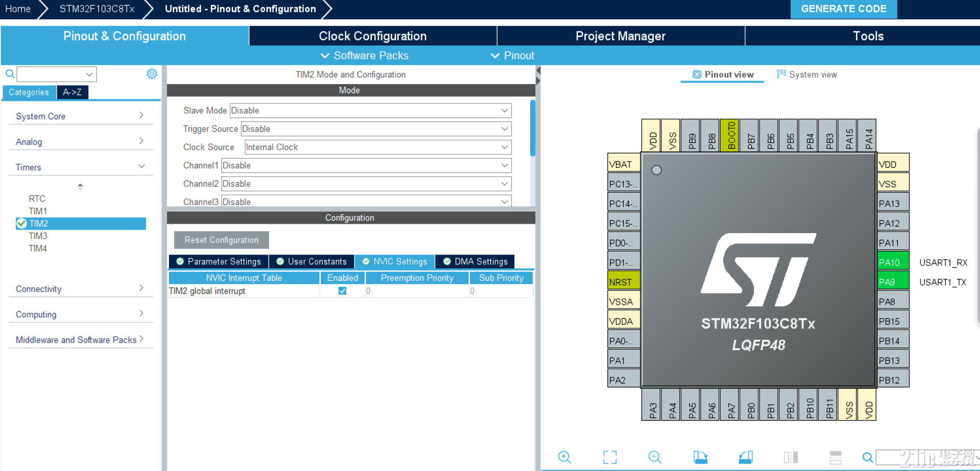Viewport: 980px width, 471px height.
Task: Go to Home breadcrumb
Action: (18, 9)
